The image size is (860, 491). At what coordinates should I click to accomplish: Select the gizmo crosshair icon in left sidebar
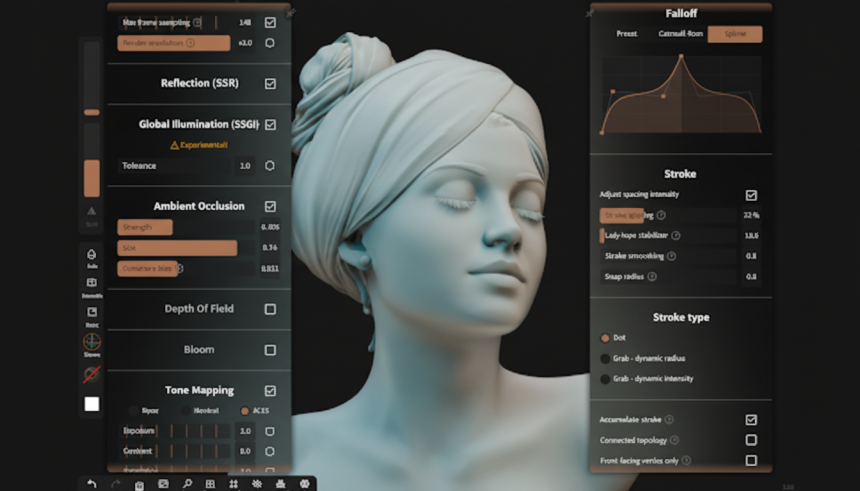pos(92,342)
